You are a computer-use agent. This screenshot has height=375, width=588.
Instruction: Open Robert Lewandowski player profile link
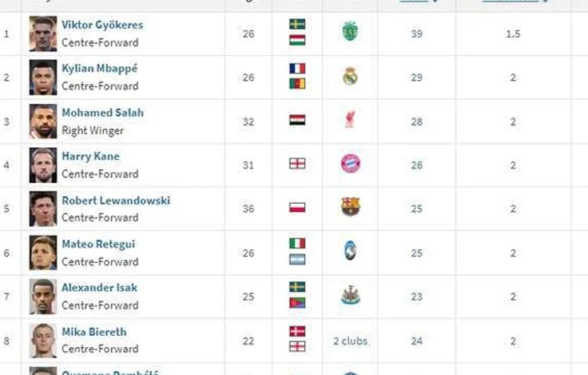click(116, 201)
